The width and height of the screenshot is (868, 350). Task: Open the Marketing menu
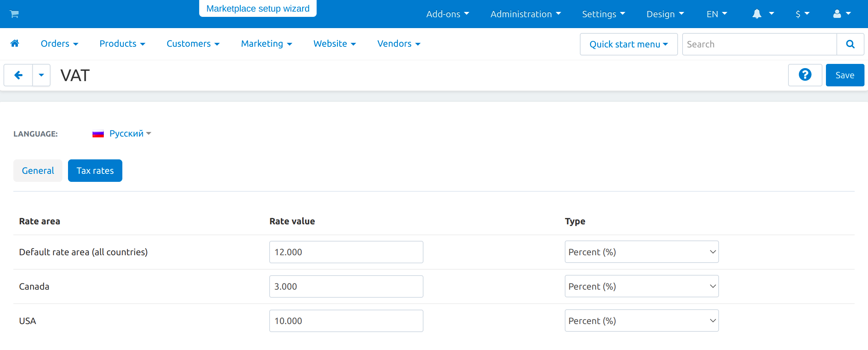[x=266, y=44]
